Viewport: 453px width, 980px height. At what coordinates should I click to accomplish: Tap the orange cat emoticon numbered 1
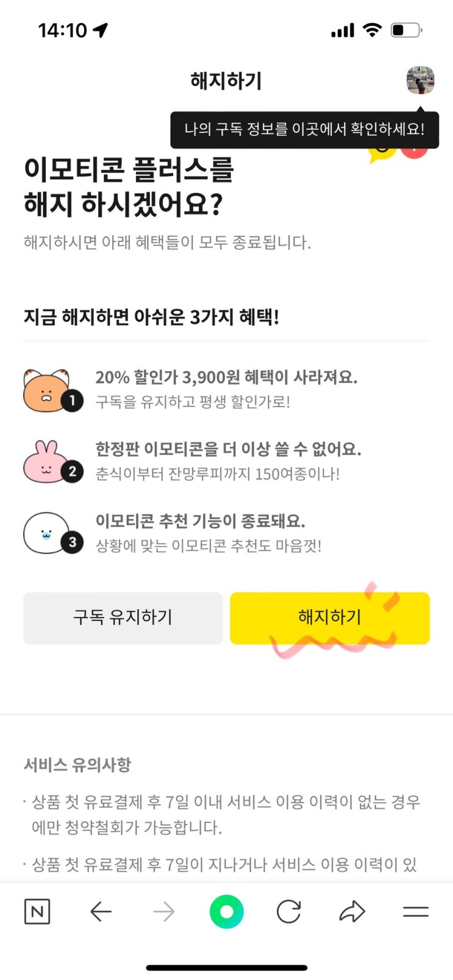point(48,390)
